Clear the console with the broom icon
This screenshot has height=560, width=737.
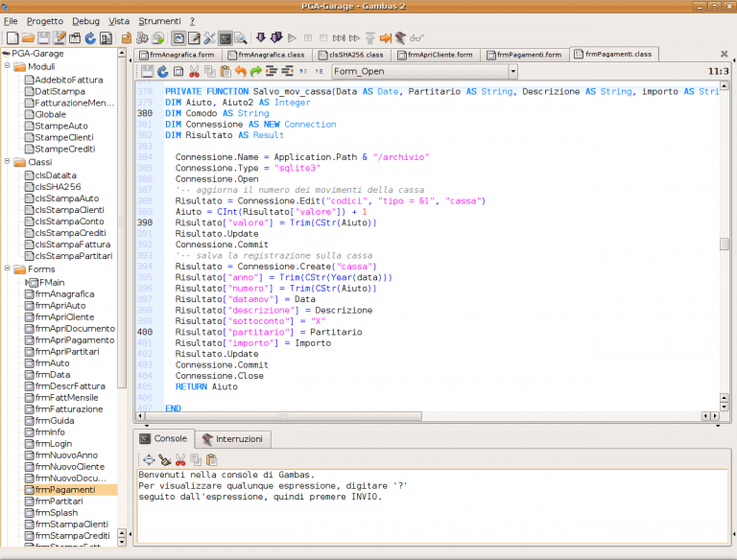point(165,459)
